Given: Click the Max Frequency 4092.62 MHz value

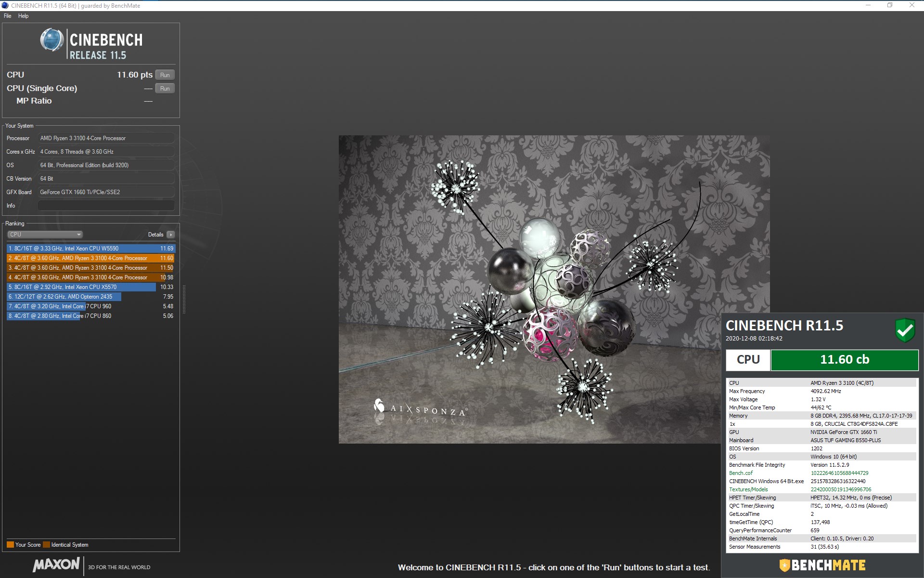Looking at the screenshot, I should click(826, 391).
